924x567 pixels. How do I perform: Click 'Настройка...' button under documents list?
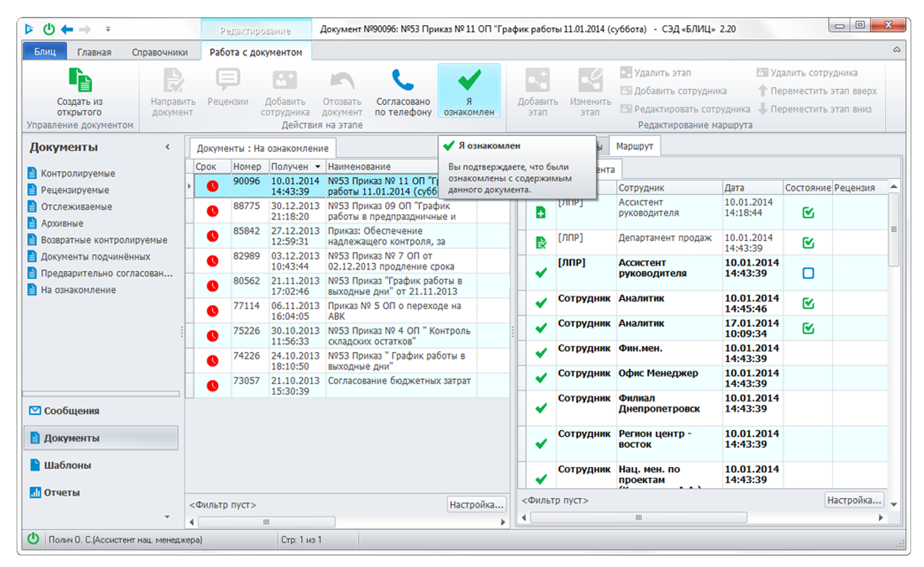pyautogui.click(x=476, y=505)
